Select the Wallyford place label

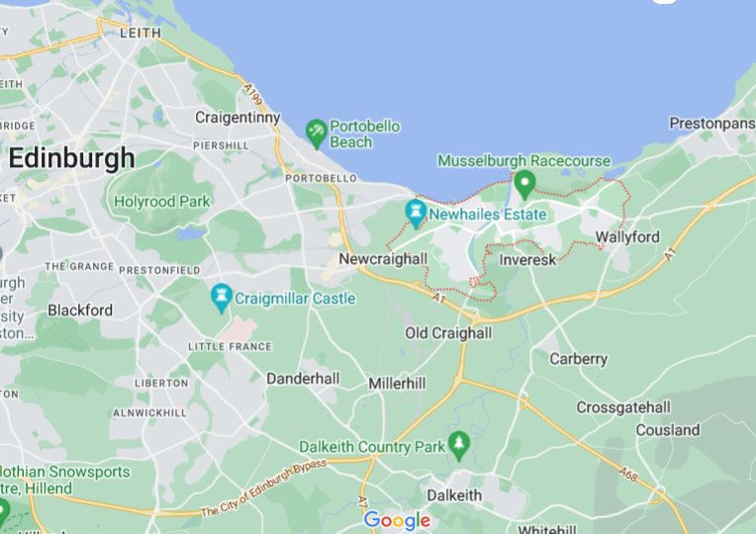(x=627, y=236)
